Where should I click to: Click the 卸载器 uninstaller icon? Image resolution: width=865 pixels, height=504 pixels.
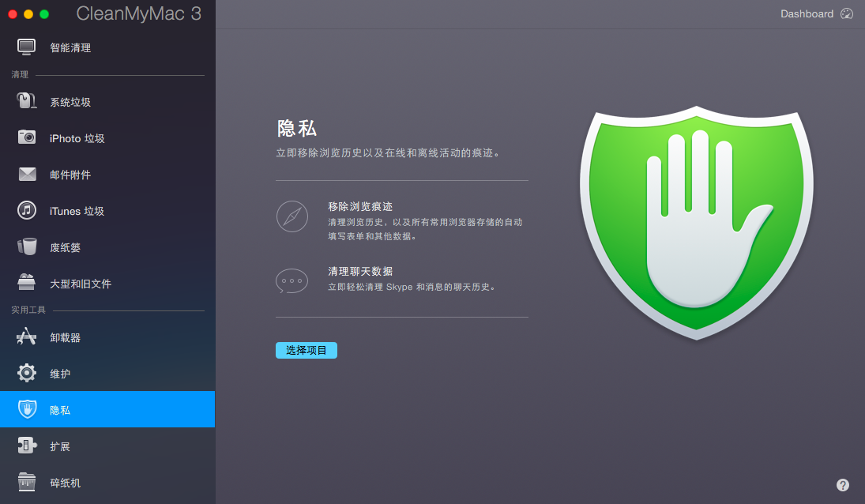27,337
